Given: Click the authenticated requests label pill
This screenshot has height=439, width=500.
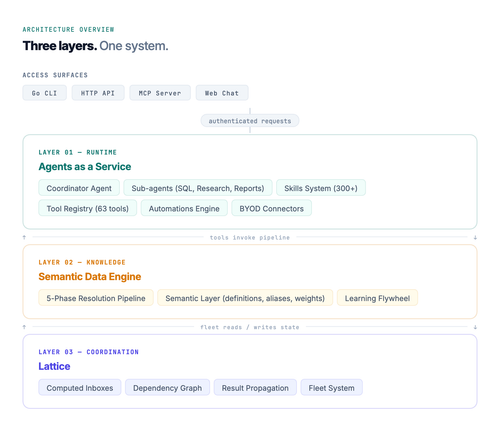Looking at the screenshot, I should (x=250, y=121).
